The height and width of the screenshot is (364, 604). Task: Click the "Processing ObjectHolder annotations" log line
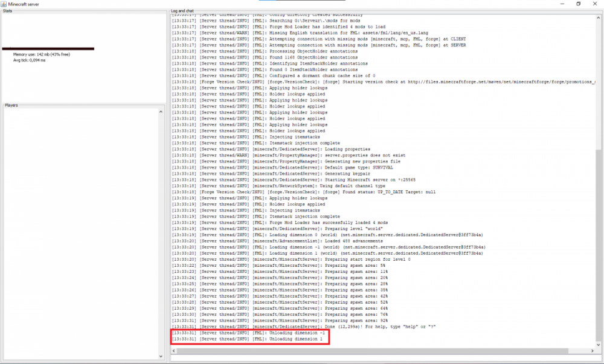click(265, 51)
